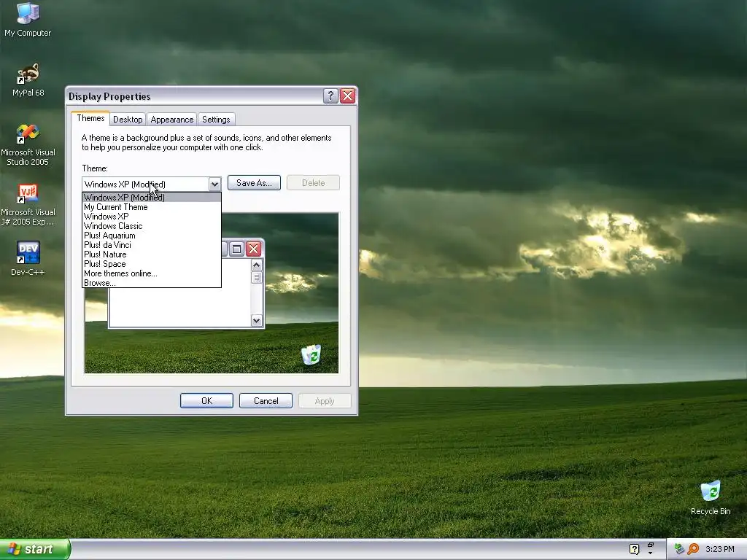Viewport: 747px width, 560px height.
Task: Open the Start menu
Action: (x=35, y=549)
